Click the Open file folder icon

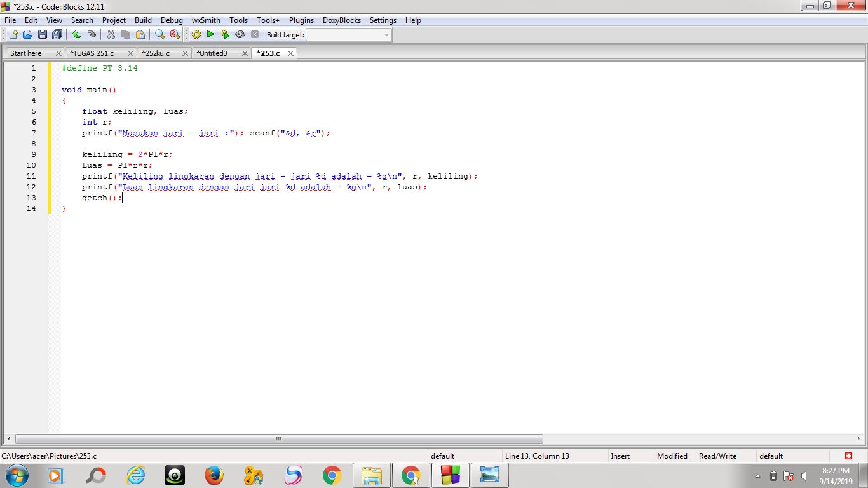click(x=27, y=34)
